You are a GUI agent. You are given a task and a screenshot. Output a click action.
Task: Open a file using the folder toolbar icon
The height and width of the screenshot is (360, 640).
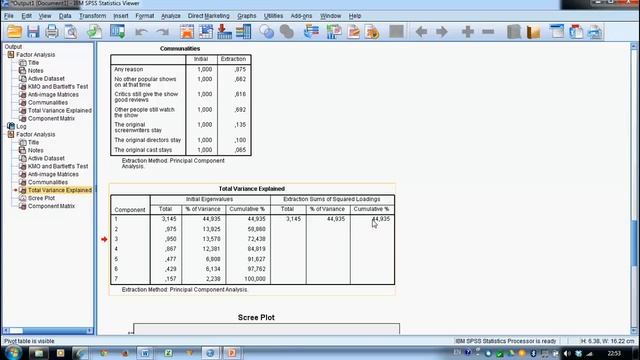[x=15, y=32]
